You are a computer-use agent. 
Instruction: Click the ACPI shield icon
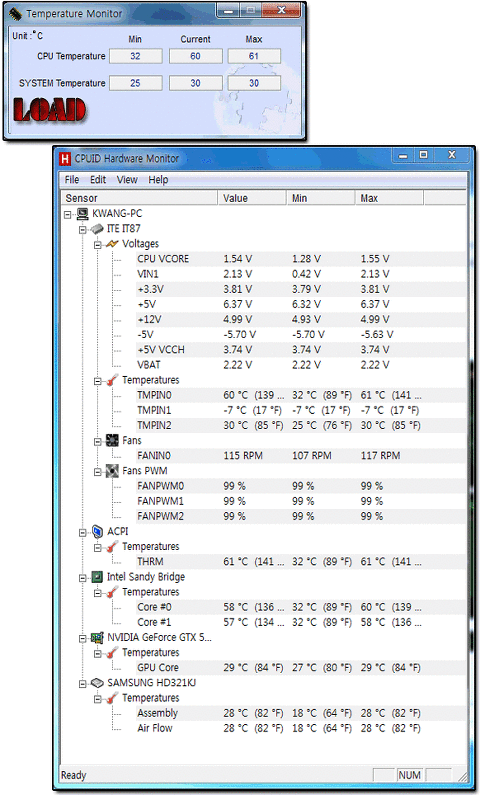tap(98, 531)
